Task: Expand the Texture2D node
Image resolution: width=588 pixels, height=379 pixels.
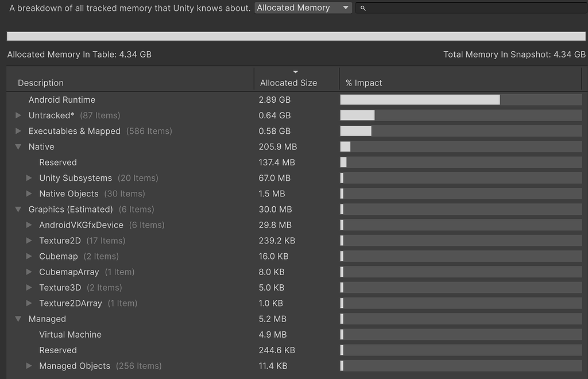Action: tap(29, 241)
